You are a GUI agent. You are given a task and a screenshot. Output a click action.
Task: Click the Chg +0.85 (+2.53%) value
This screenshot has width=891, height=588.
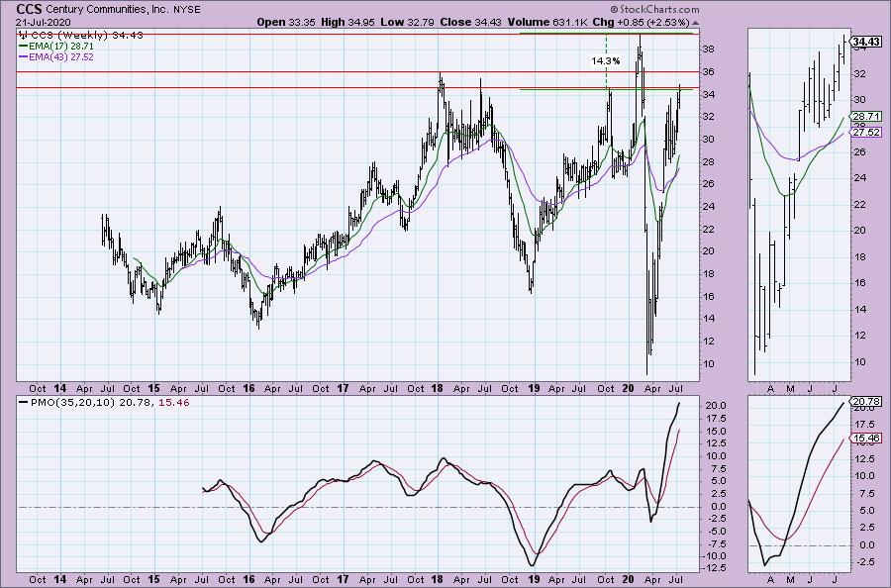pyautogui.click(x=641, y=22)
